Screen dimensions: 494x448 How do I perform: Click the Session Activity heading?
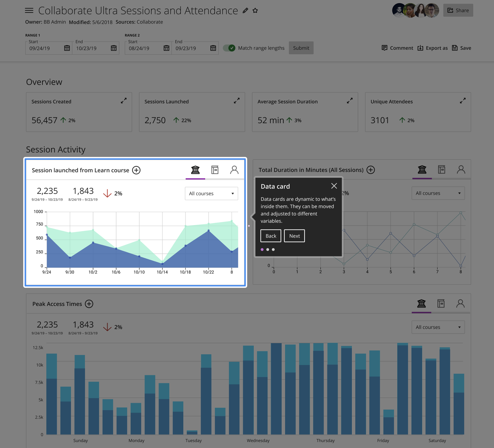pyautogui.click(x=56, y=149)
